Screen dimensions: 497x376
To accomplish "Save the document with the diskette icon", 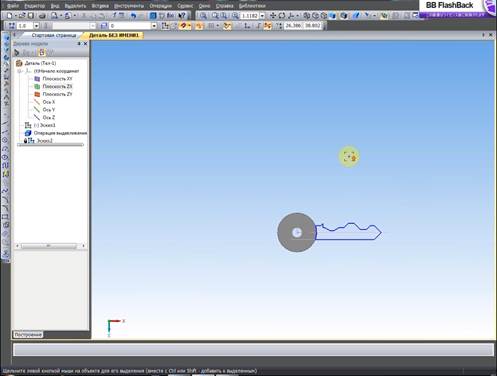I will [31, 15].
